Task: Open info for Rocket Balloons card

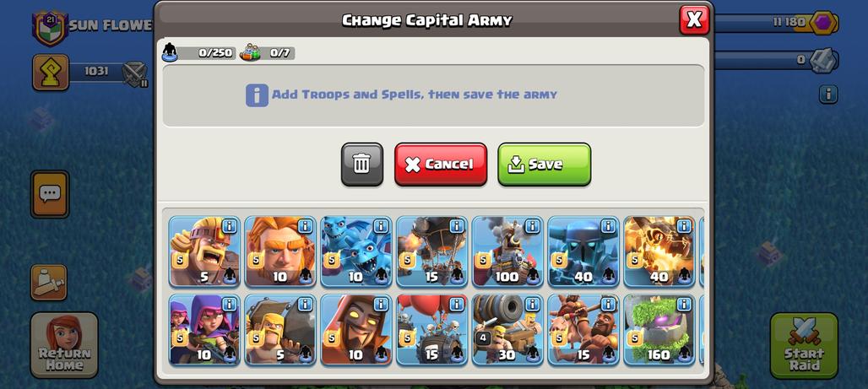Action: click(x=456, y=226)
